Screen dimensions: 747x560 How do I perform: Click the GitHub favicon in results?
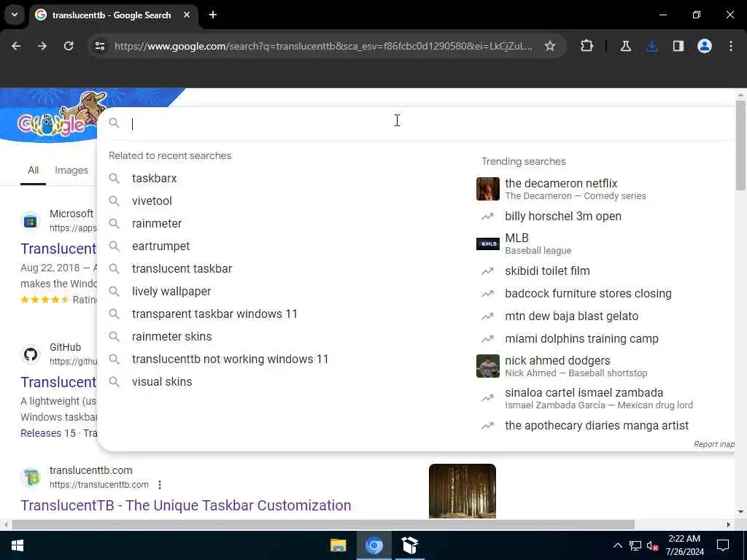tap(31, 354)
